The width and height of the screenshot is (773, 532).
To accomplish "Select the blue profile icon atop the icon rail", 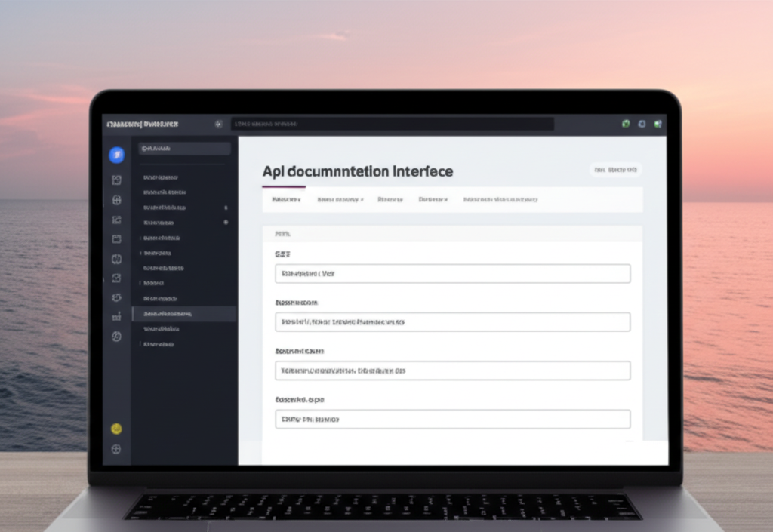I will [116, 155].
